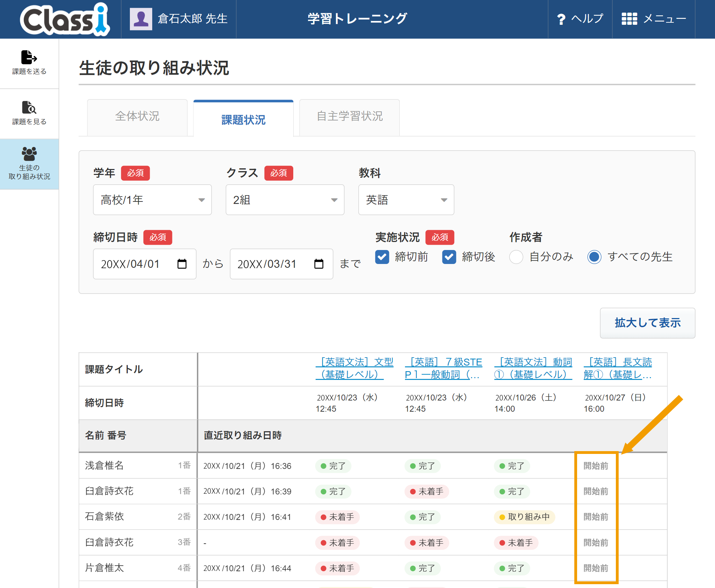This screenshot has height=588, width=715.
Task: Switch to the 自主学習状況 tab
Action: pos(349,117)
